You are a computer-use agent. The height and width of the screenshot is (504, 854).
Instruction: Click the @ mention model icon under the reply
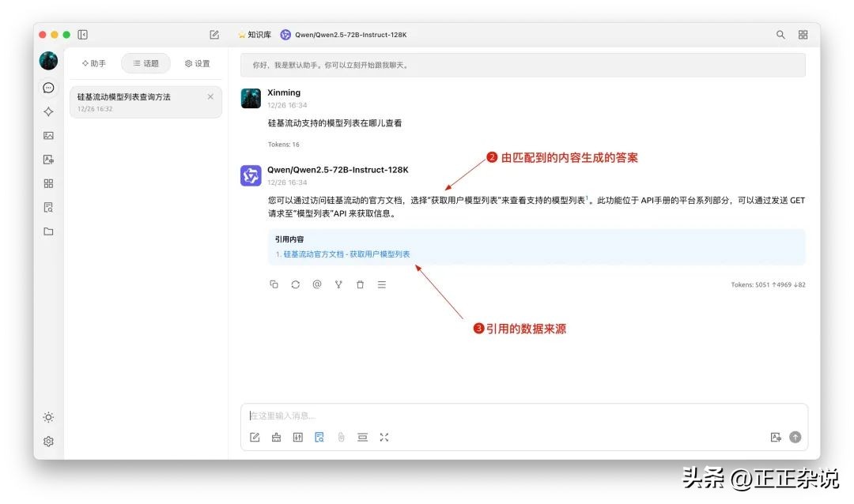[317, 284]
